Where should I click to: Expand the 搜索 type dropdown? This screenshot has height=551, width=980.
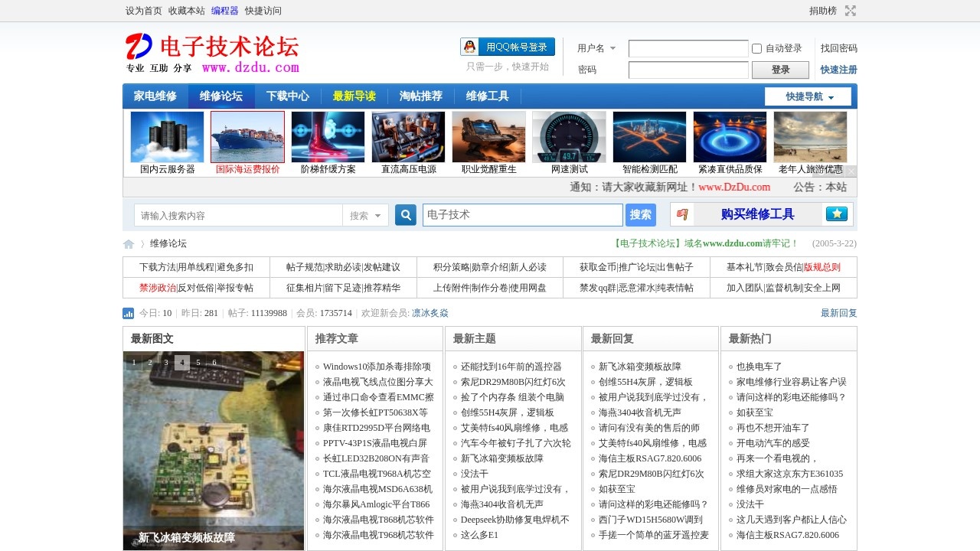[365, 216]
